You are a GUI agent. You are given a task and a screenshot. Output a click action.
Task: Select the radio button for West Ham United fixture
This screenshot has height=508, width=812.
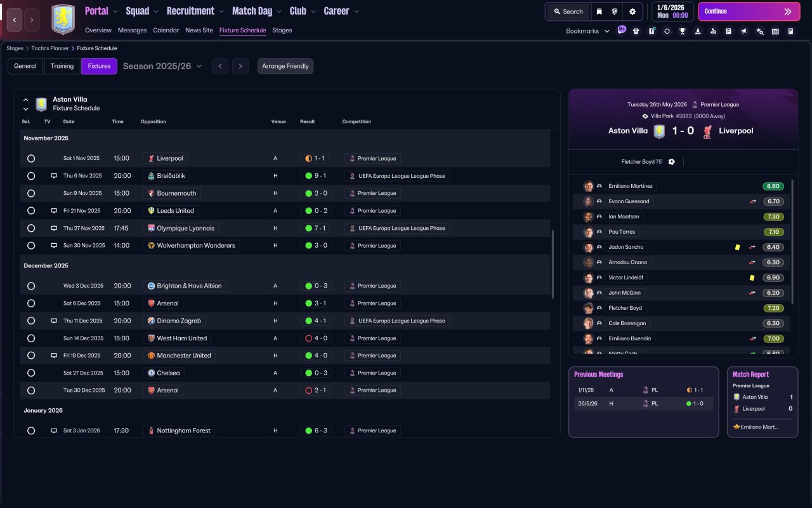coord(31,338)
